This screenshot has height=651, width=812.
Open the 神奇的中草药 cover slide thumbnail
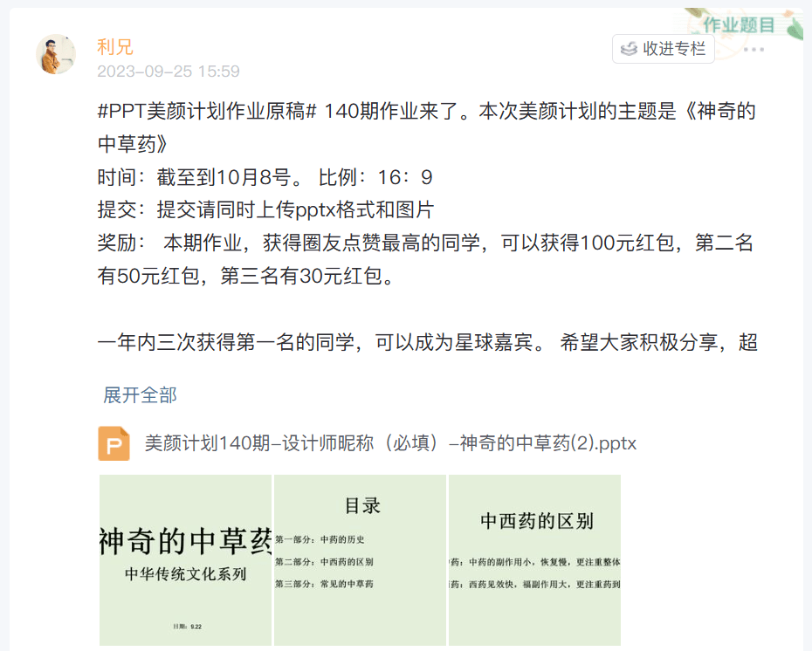point(185,560)
